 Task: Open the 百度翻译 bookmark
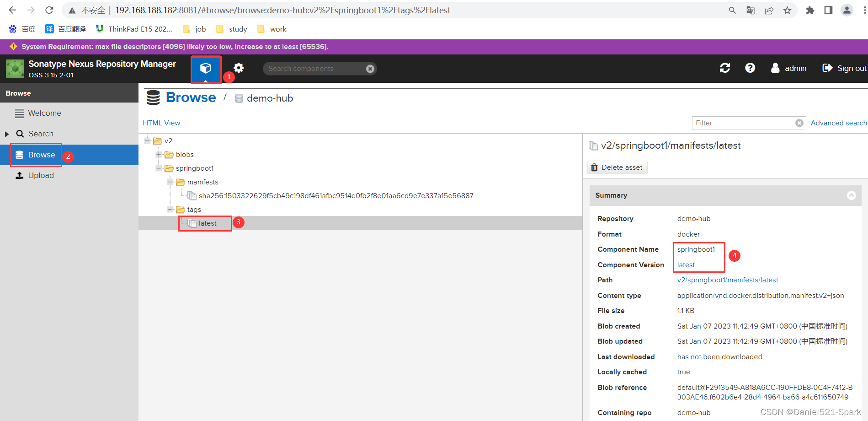(x=65, y=29)
